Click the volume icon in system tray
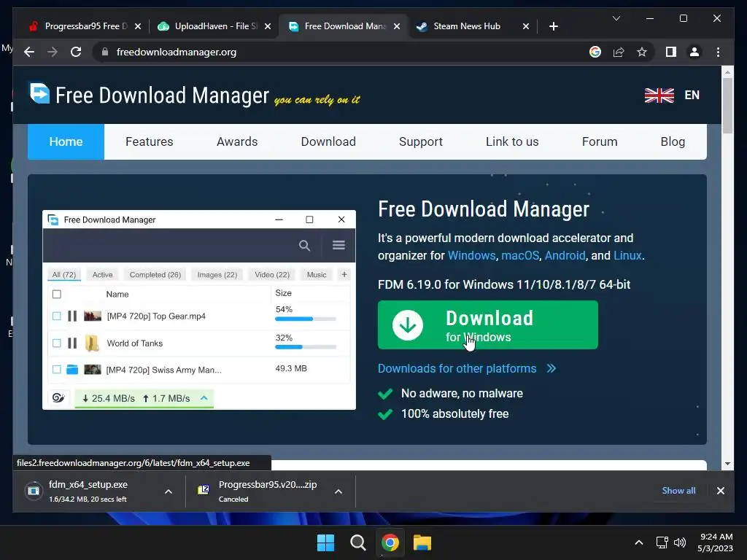The height and width of the screenshot is (560, 747). point(680,542)
